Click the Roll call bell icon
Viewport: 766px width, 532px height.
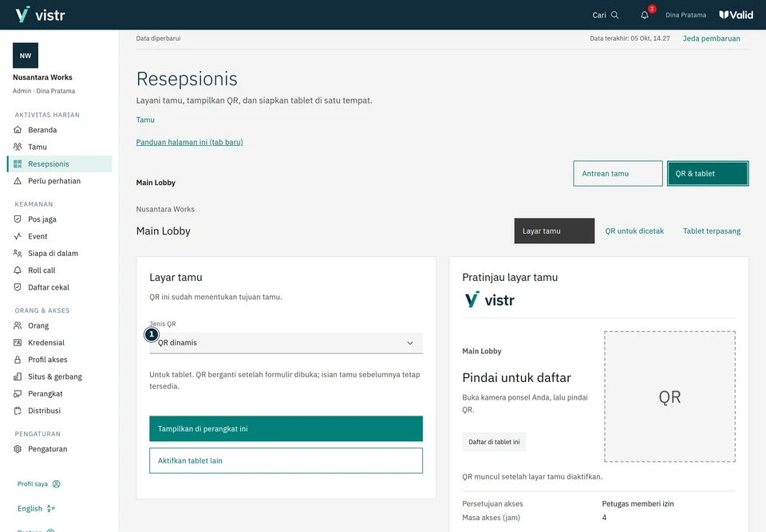[x=18, y=270]
